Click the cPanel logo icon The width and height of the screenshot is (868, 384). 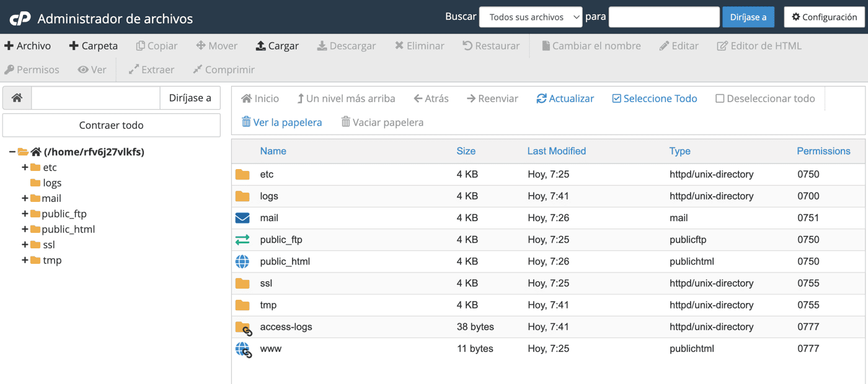click(x=20, y=19)
